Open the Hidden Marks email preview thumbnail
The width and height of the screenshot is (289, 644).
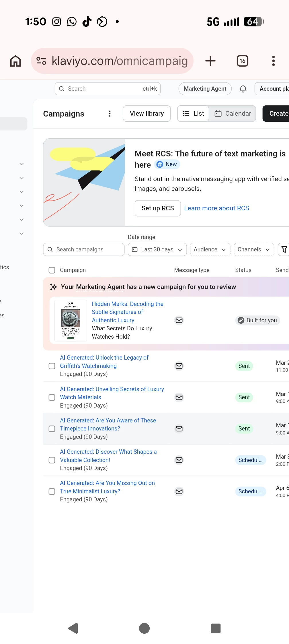(71, 321)
